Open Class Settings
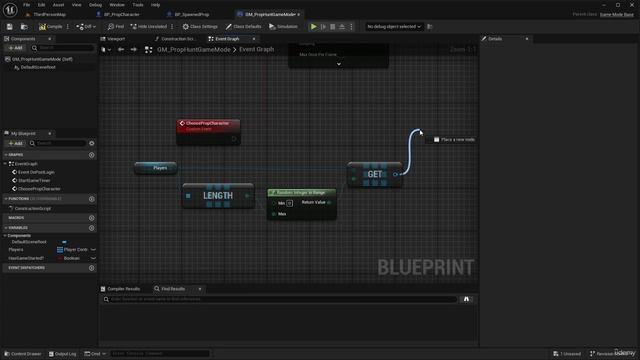640x360 pixels. coord(200,27)
